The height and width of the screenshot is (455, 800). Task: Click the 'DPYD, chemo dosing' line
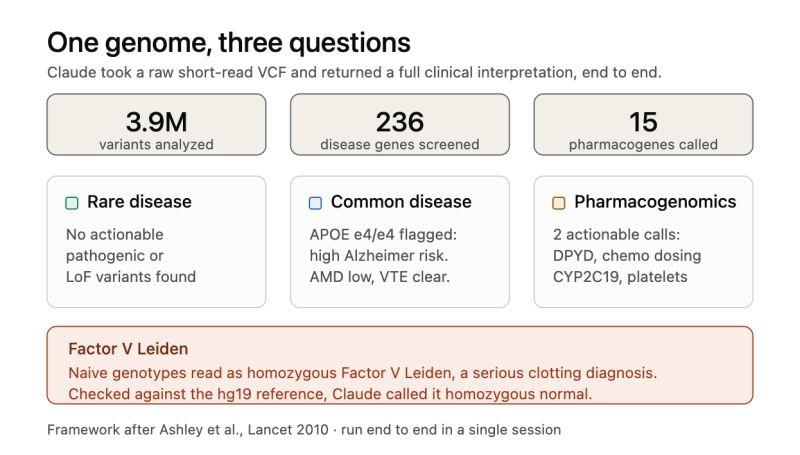627,256
